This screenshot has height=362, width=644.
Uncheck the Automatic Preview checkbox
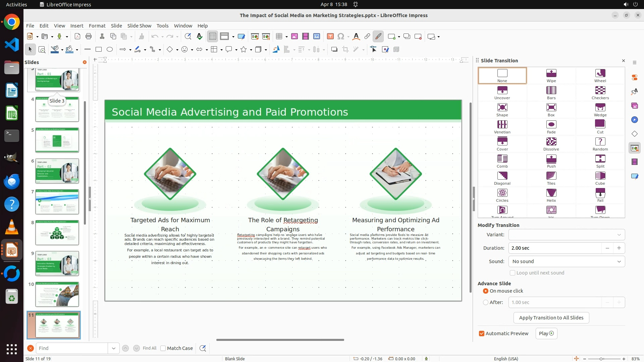coord(482,334)
